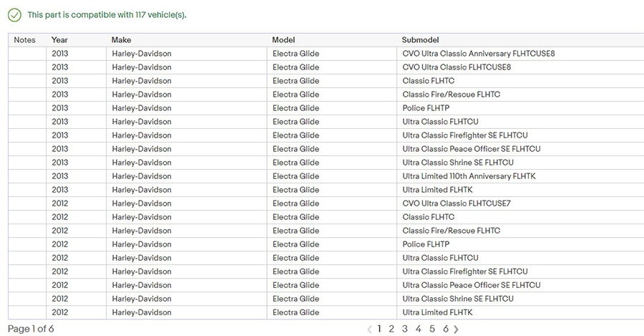Click 2012 'Classic FLHTC' submodel cell

coord(520,217)
